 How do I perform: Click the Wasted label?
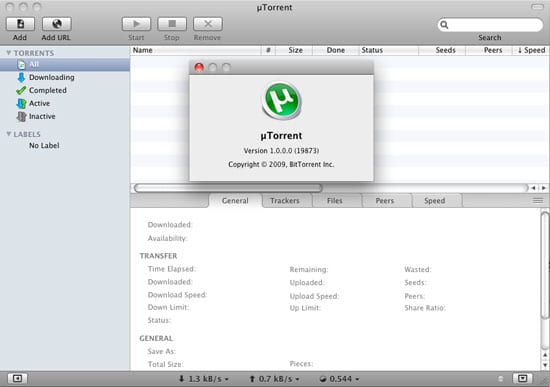418,269
